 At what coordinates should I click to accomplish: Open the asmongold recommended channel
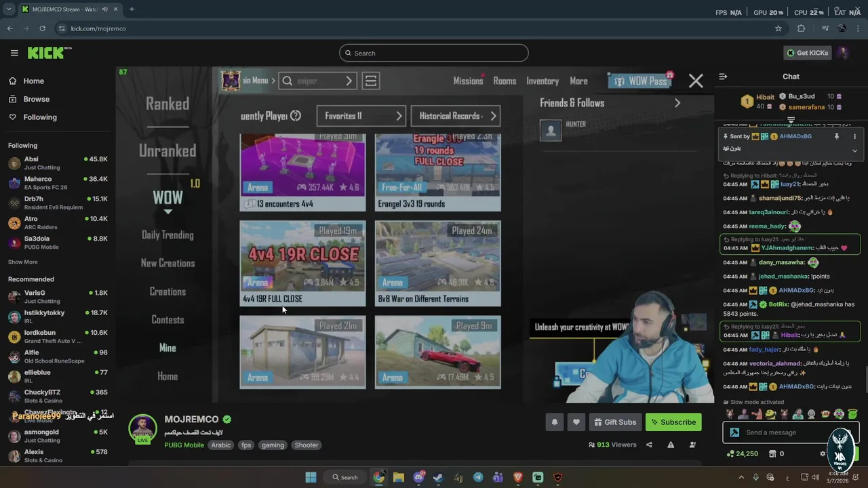[58, 436]
